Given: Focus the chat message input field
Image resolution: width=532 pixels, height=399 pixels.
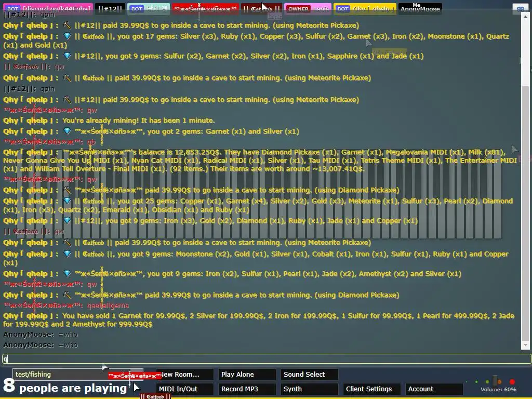Looking at the screenshot, I should point(267,358).
